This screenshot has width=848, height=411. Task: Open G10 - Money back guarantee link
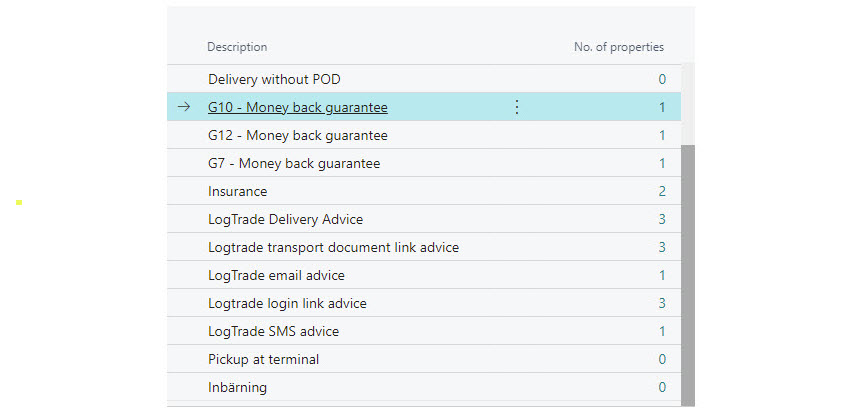pos(297,108)
